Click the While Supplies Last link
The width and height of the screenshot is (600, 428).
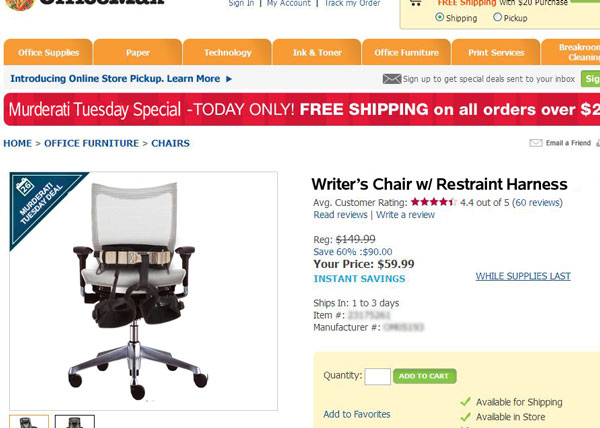[523, 276]
